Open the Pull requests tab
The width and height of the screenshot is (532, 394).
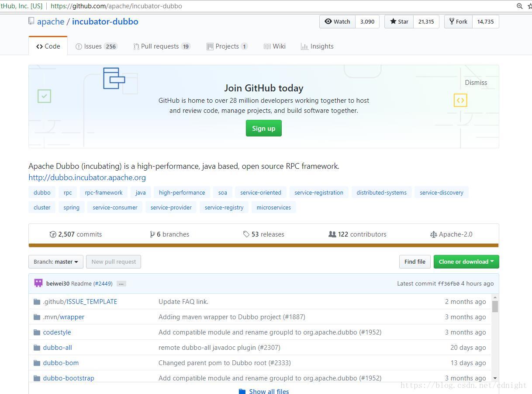[162, 46]
